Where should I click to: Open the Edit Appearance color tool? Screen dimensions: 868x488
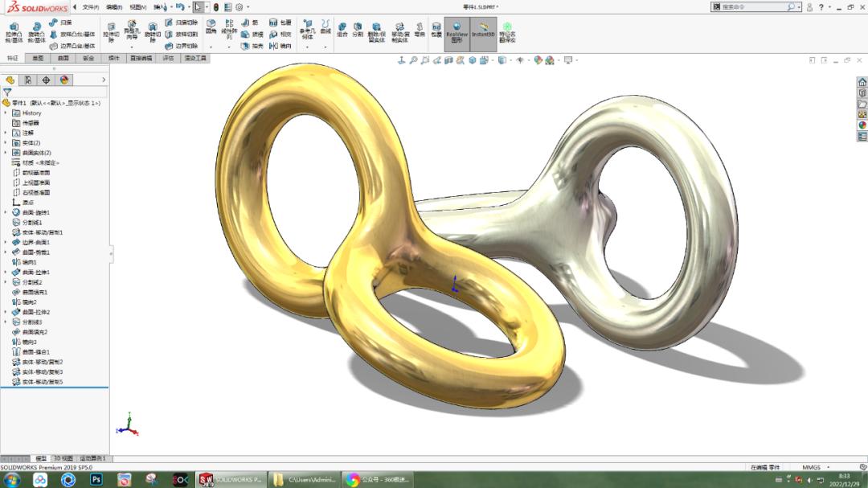pos(537,59)
